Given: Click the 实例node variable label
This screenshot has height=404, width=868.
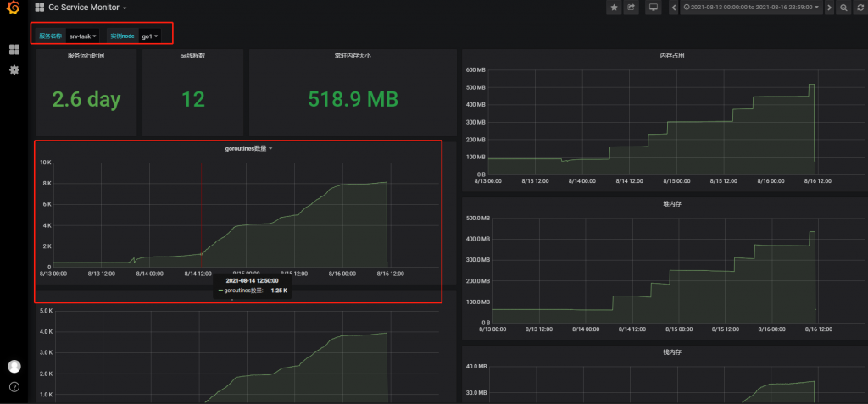Looking at the screenshot, I should (x=122, y=36).
